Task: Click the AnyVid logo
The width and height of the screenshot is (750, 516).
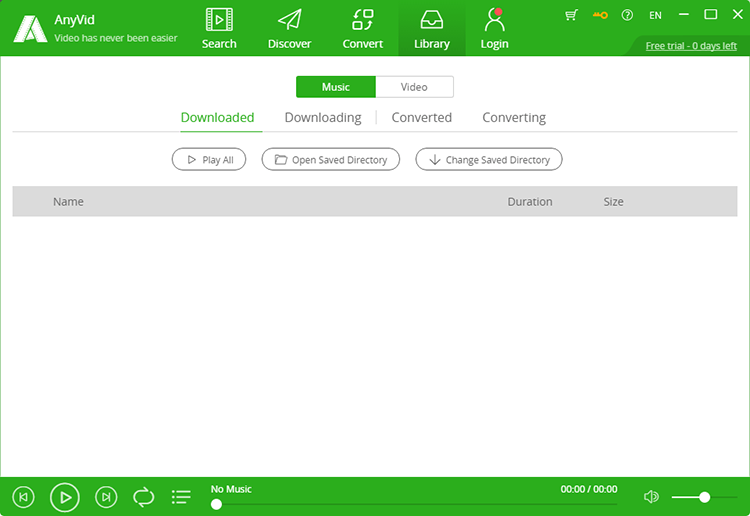Action: pyautogui.click(x=30, y=29)
